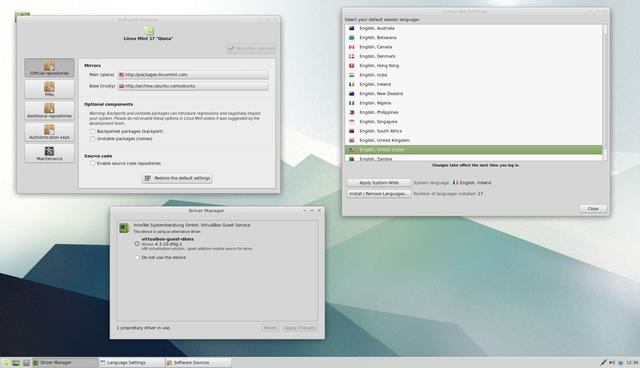Click the taskbar clock
The height and width of the screenshot is (368, 640).
pyautogui.click(x=632, y=362)
